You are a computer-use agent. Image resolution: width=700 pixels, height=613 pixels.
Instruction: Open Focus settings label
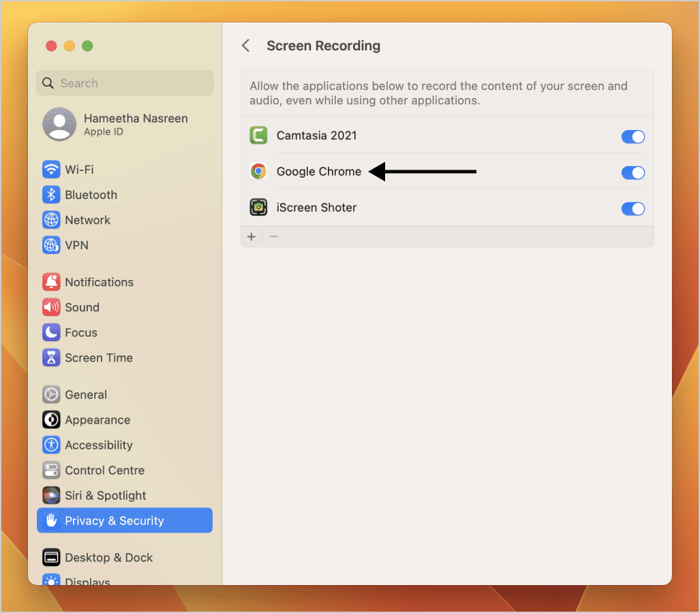coord(81,332)
